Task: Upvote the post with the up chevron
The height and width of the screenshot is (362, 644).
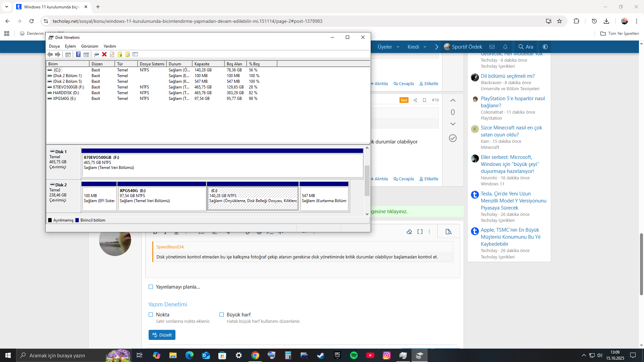Action: tap(453, 100)
